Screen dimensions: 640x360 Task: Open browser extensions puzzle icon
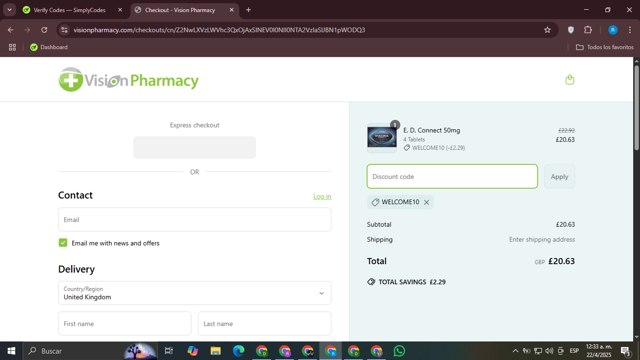point(588,30)
